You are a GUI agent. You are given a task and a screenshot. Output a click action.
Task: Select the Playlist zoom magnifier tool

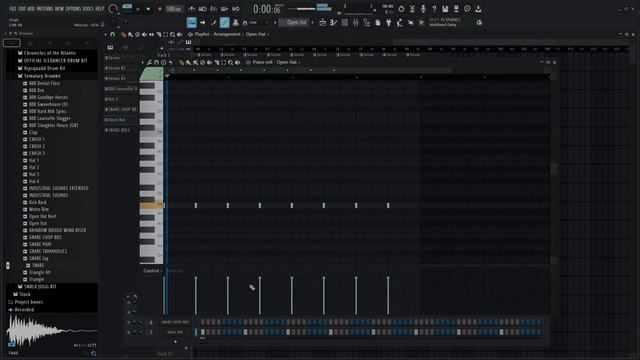coord(173,35)
